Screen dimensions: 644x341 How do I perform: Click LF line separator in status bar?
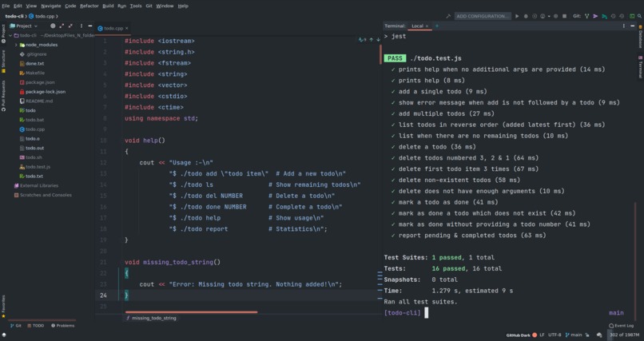(x=542, y=335)
